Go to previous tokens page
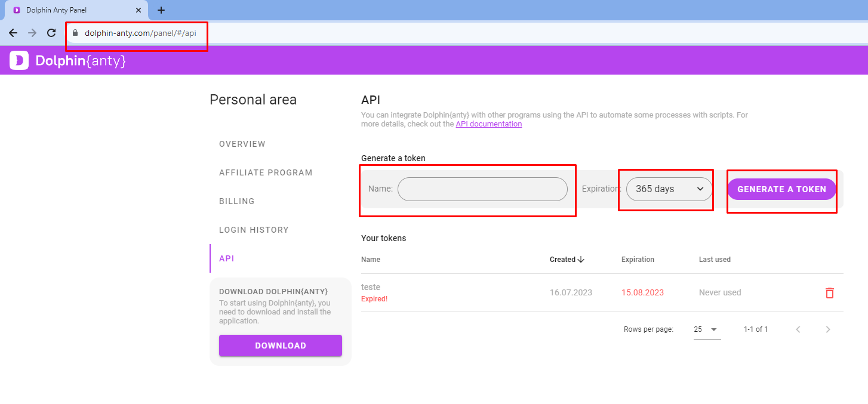The width and height of the screenshot is (868, 404). click(x=798, y=329)
